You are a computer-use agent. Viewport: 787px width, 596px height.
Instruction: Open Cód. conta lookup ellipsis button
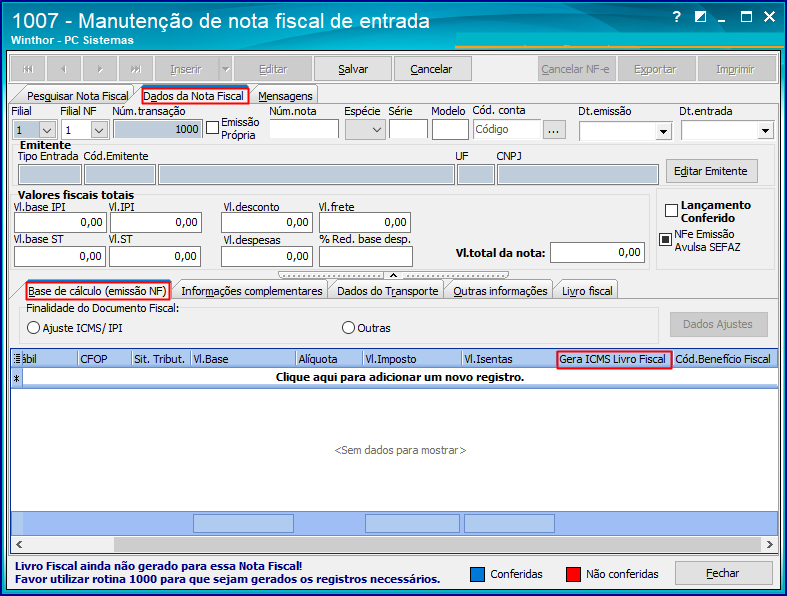[554, 130]
